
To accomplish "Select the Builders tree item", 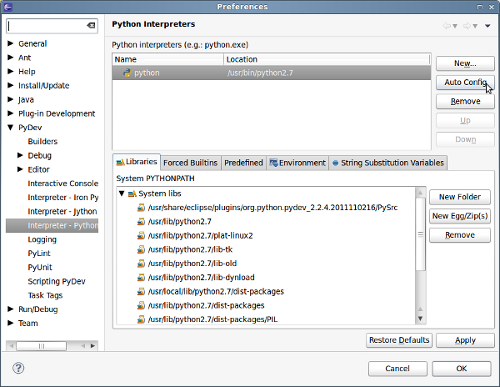I will click(43, 141).
